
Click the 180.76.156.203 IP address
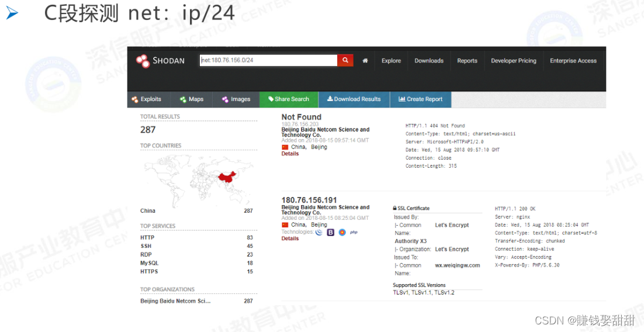[x=300, y=124]
